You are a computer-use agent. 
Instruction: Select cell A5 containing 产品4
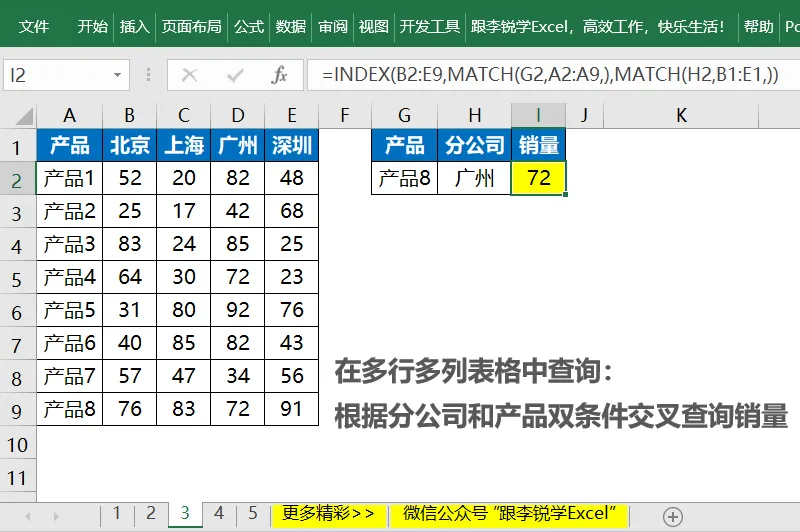tap(69, 277)
